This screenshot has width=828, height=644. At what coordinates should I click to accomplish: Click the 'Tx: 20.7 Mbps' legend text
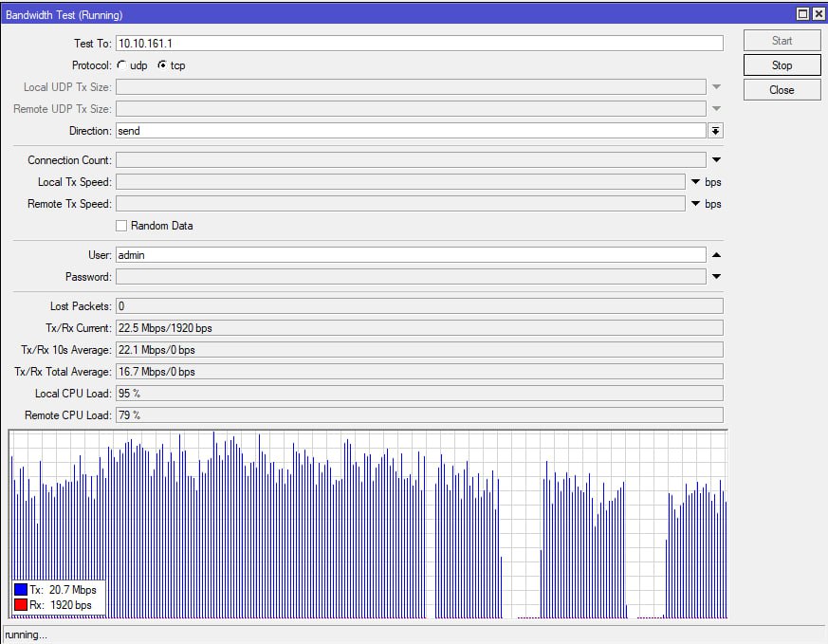(x=63, y=590)
